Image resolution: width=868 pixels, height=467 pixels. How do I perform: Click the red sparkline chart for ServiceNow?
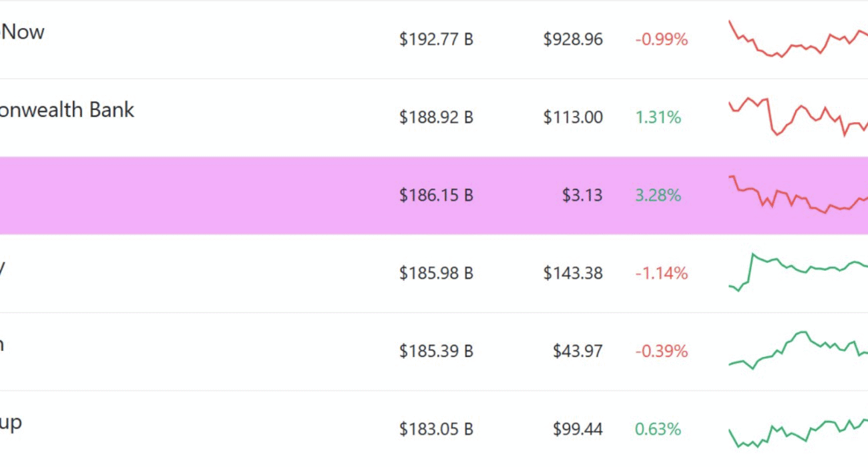[x=798, y=39]
